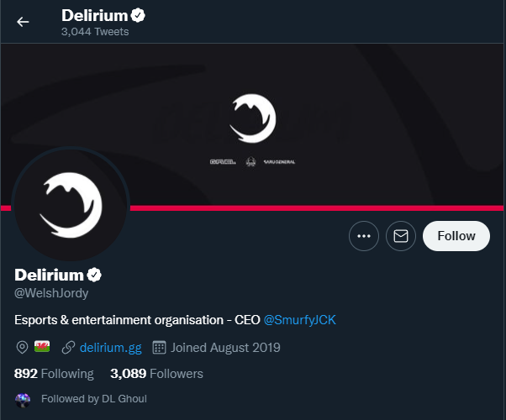The image size is (506, 420).
Task: Click the back arrow icon
Action: (x=23, y=22)
